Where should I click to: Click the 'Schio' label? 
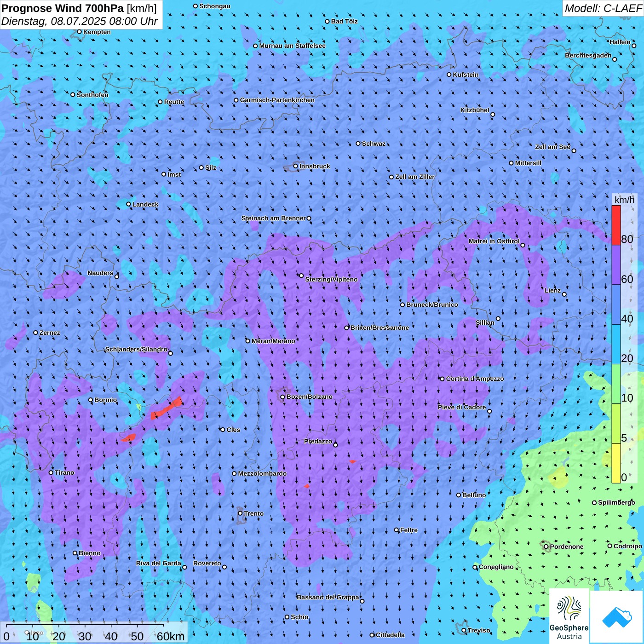[x=299, y=617]
